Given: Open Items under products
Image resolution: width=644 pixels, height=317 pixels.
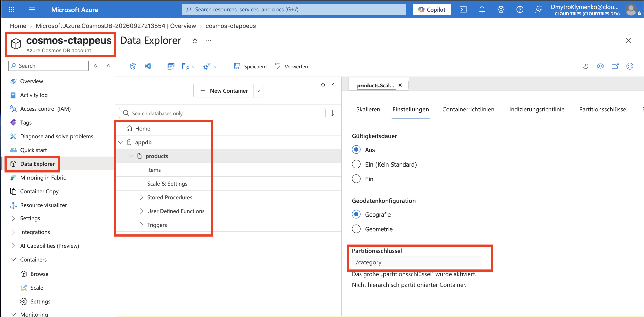Looking at the screenshot, I should click(154, 170).
